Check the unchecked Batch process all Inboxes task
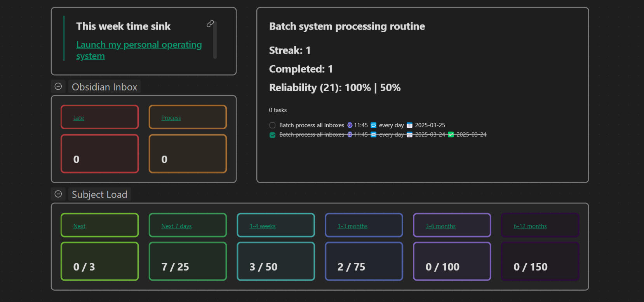This screenshot has width=644, height=302. 272,125
